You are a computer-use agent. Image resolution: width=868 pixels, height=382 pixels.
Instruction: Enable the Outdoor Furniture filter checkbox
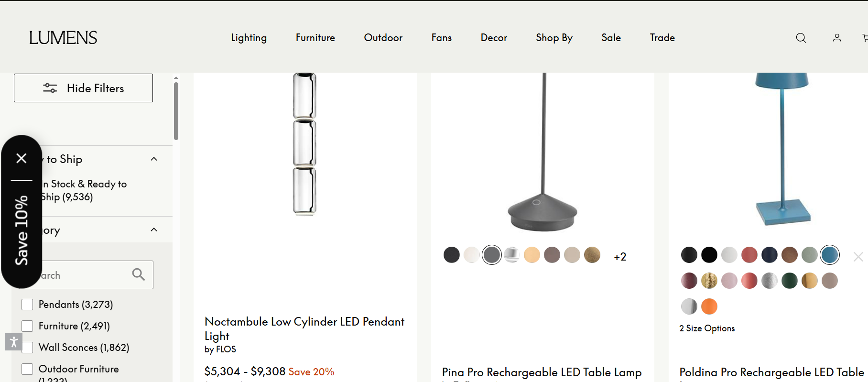click(x=27, y=369)
